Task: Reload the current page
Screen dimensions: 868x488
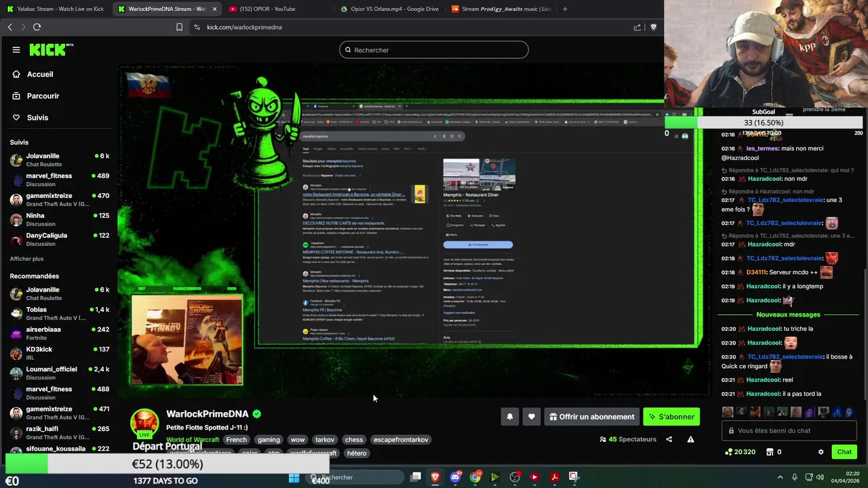Action: click(x=37, y=27)
